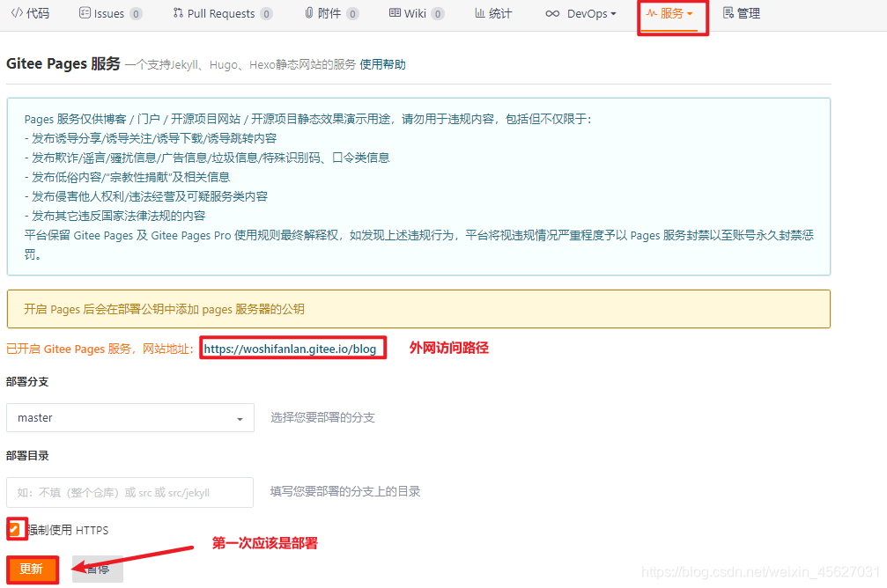Open the 附件 attachments tab
Viewport: 887px width, 588px height.
pos(331,13)
